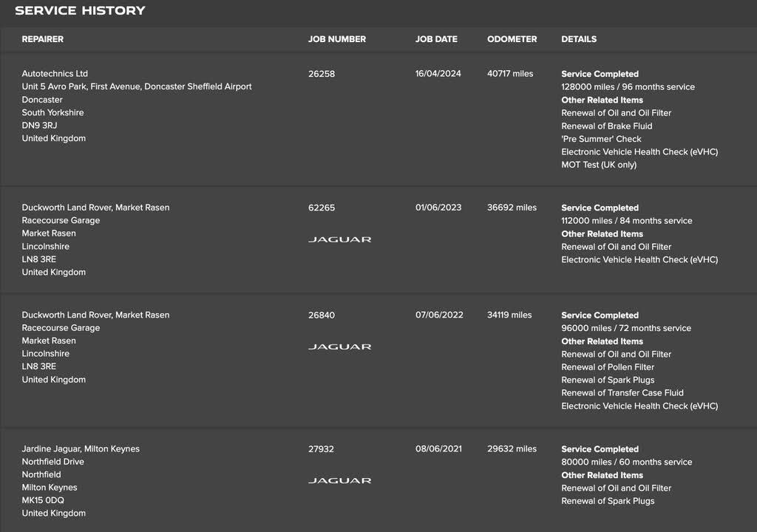The image size is (757, 532).
Task: Select job number 26258
Action: pyautogui.click(x=322, y=74)
